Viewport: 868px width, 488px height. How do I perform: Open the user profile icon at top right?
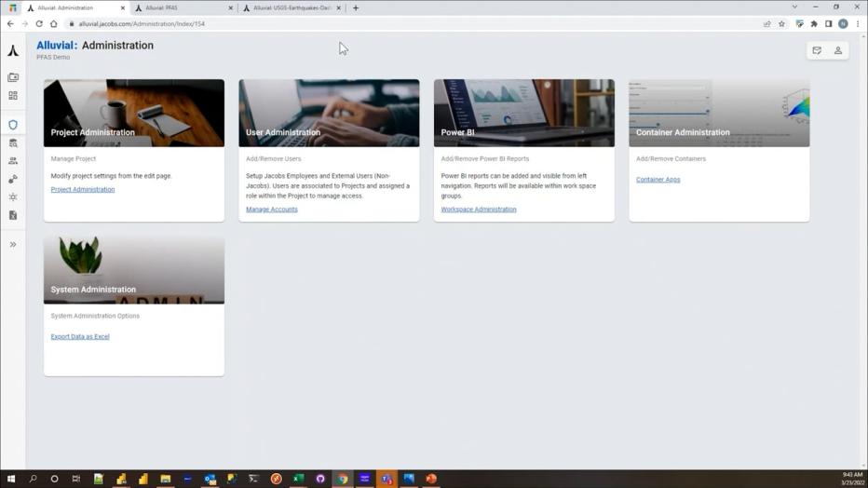click(838, 50)
